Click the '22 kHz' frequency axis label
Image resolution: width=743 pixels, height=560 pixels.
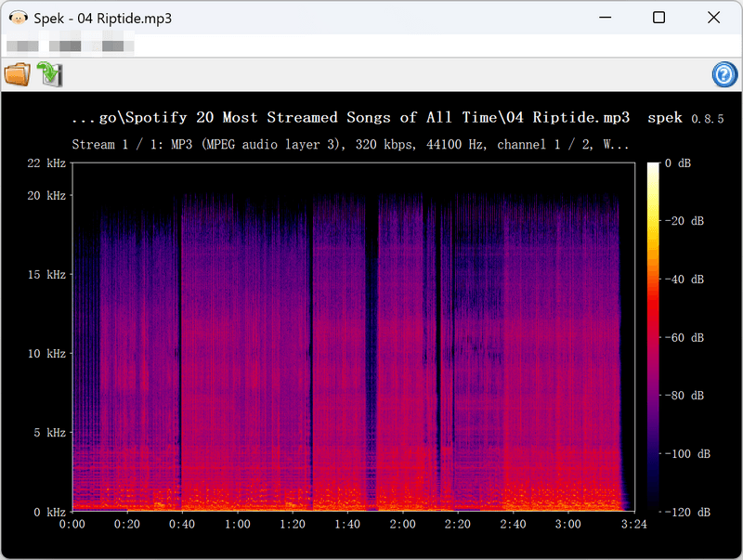pos(46,163)
